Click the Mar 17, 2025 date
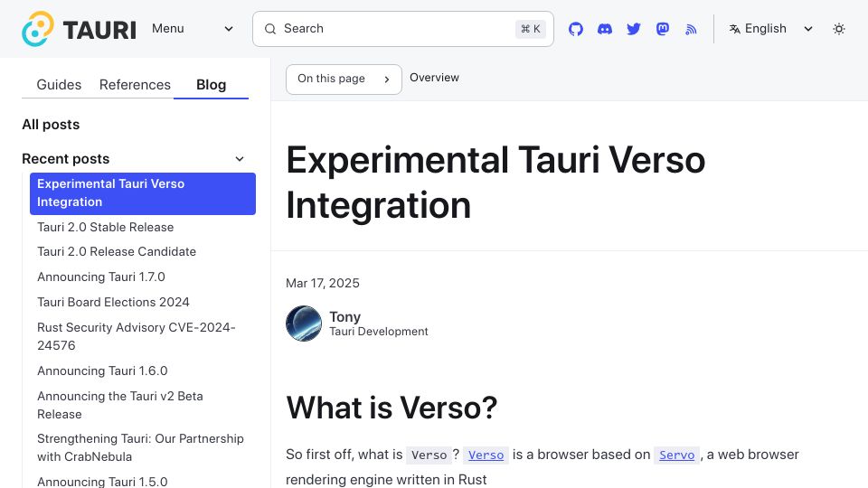The image size is (868, 488). tap(322, 283)
